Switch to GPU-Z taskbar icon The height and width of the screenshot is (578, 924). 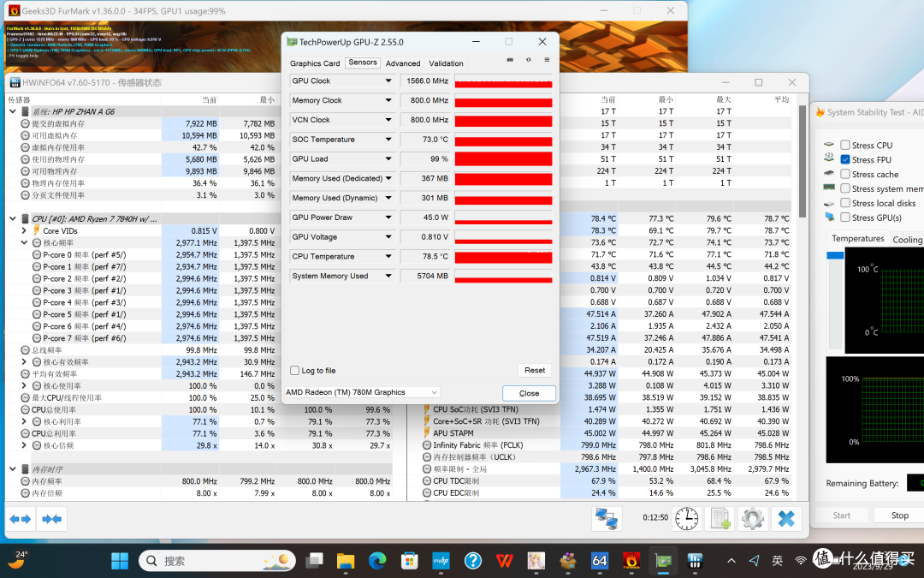pos(663,560)
